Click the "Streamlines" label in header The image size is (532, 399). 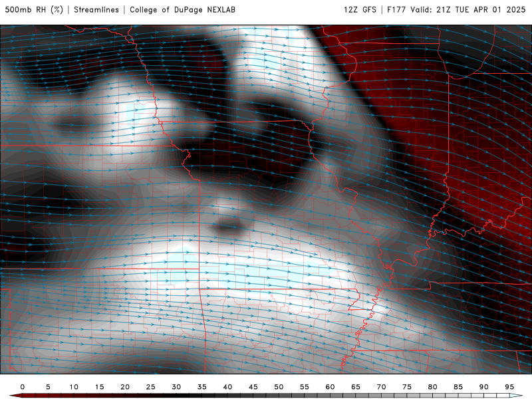[x=96, y=10]
